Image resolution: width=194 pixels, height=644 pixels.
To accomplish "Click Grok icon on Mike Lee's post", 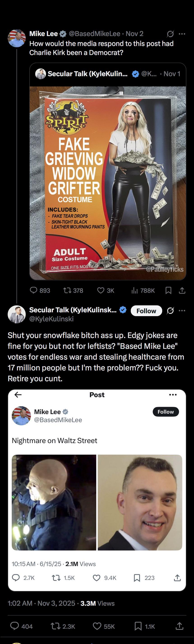I will coord(170,34).
